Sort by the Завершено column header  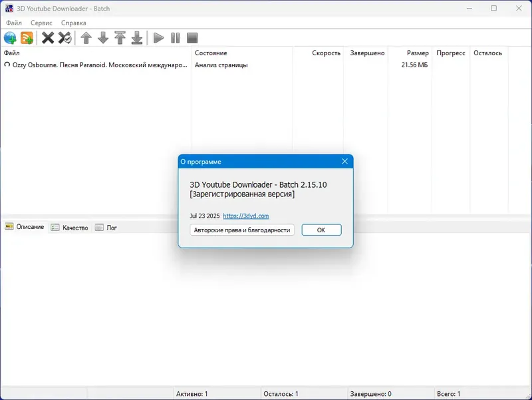(x=365, y=53)
